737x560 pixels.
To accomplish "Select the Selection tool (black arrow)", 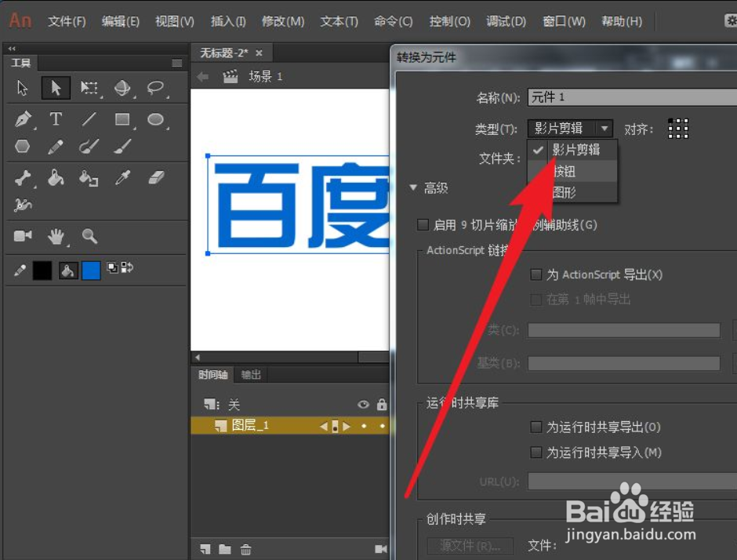I will point(56,88).
